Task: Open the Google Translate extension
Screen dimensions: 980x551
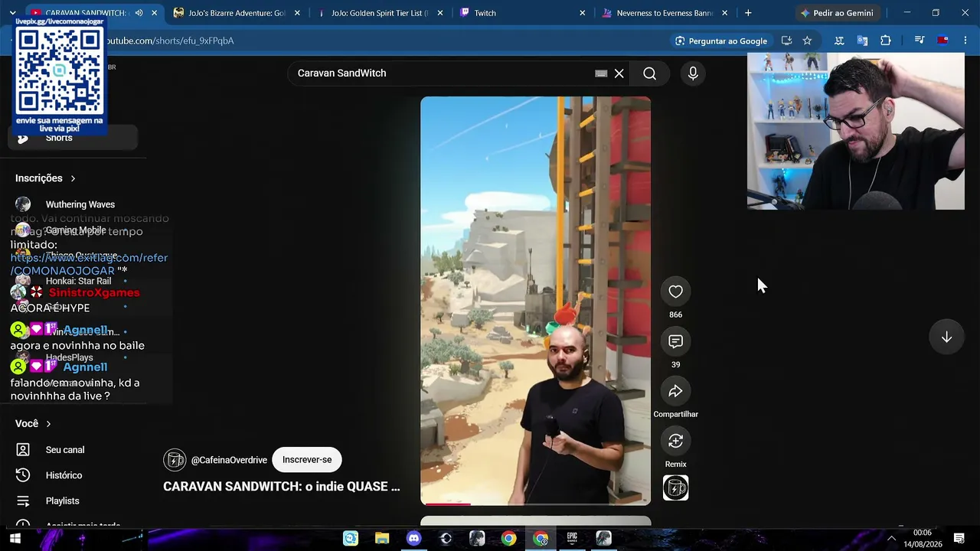Action: (x=862, y=41)
